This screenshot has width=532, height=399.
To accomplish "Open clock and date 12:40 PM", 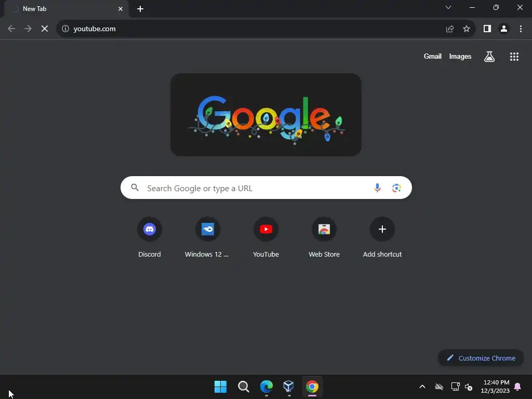I will click(495, 387).
